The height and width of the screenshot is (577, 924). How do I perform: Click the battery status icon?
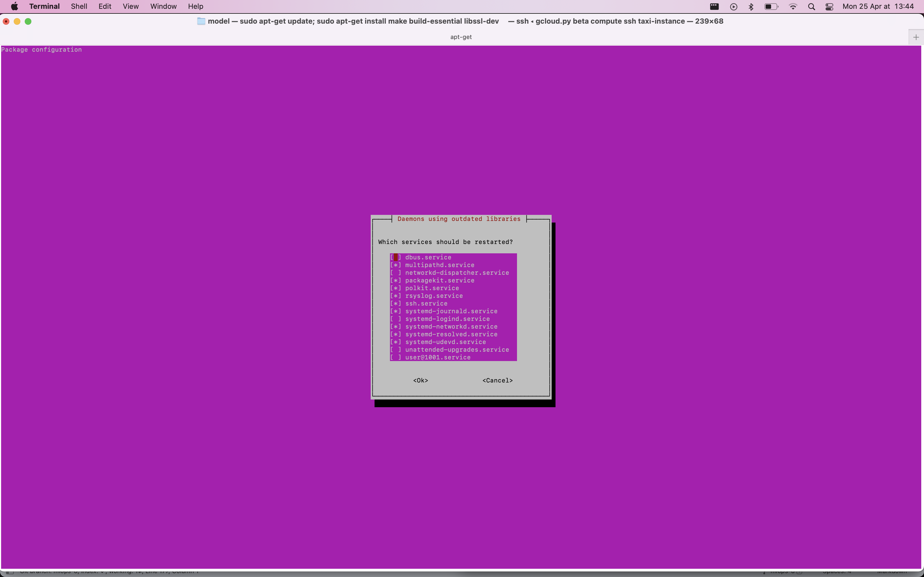(x=770, y=6)
